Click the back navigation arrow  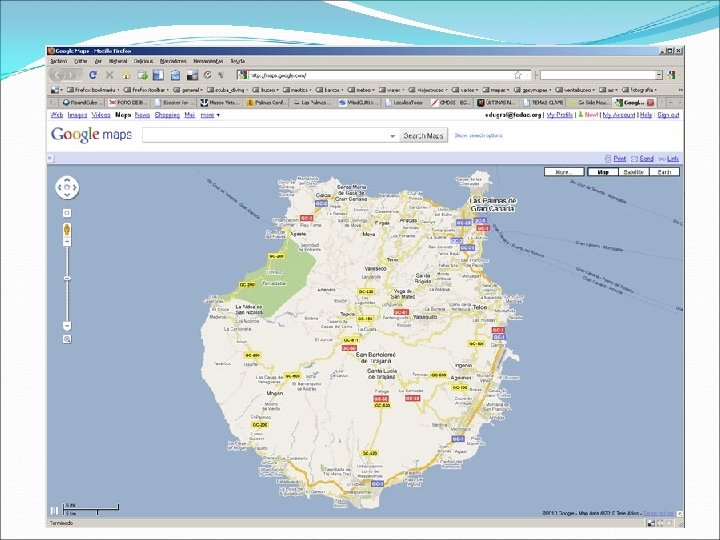57,75
